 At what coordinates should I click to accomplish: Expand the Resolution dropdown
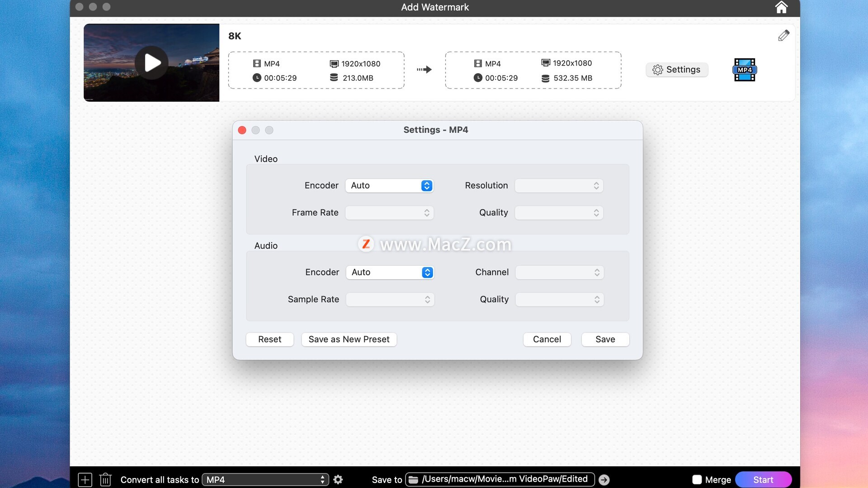(559, 186)
